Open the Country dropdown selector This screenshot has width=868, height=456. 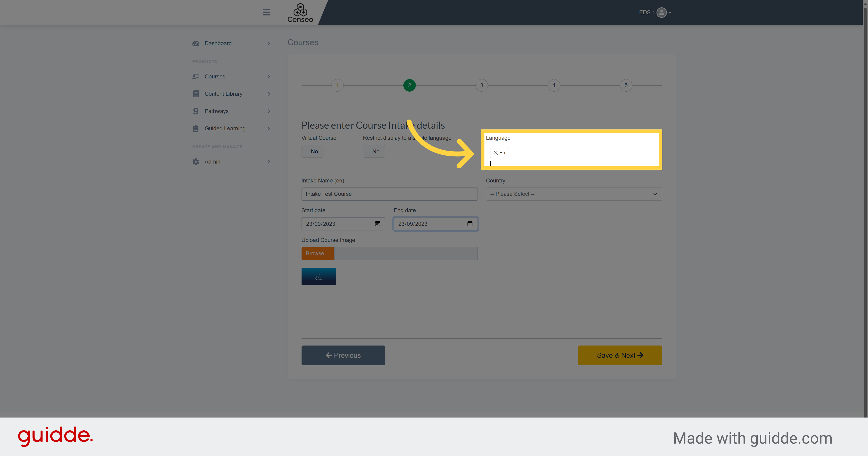coord(572,194)
